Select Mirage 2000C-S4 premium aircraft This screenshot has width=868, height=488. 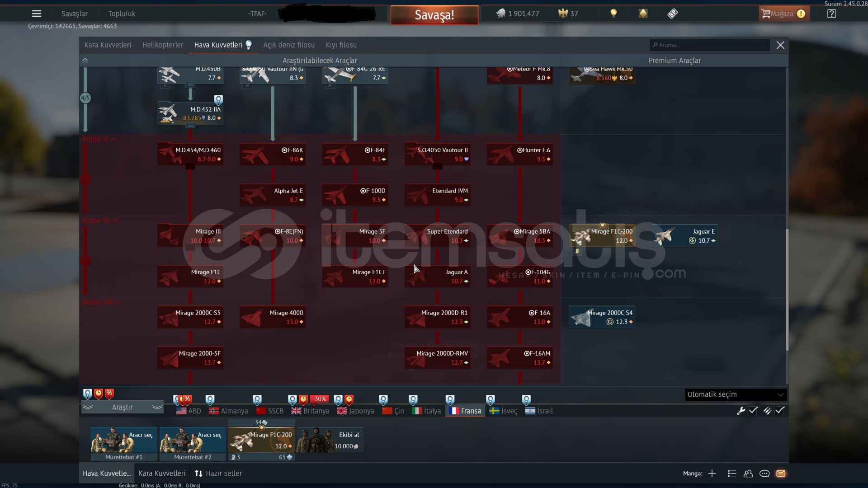[x=602, y=317]
